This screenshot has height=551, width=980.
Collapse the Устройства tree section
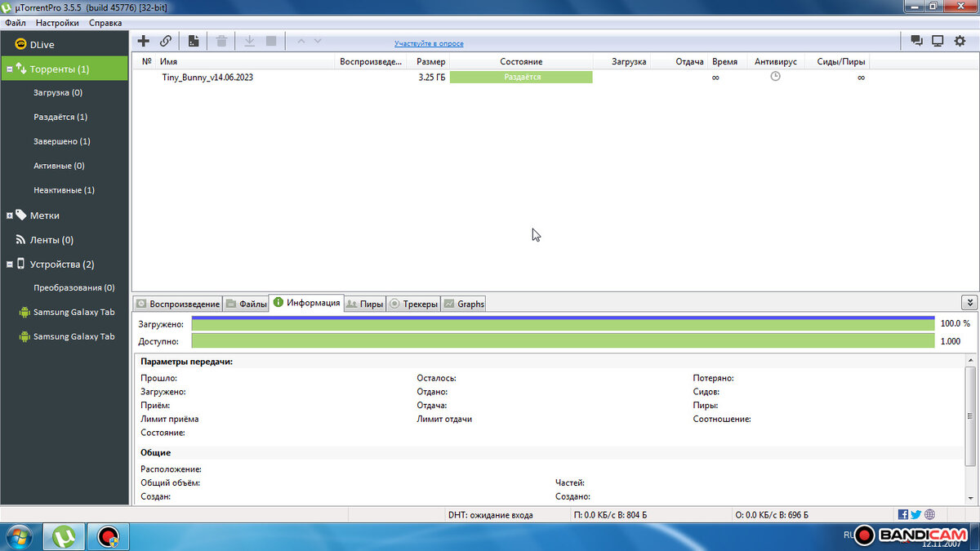(9, 264)
